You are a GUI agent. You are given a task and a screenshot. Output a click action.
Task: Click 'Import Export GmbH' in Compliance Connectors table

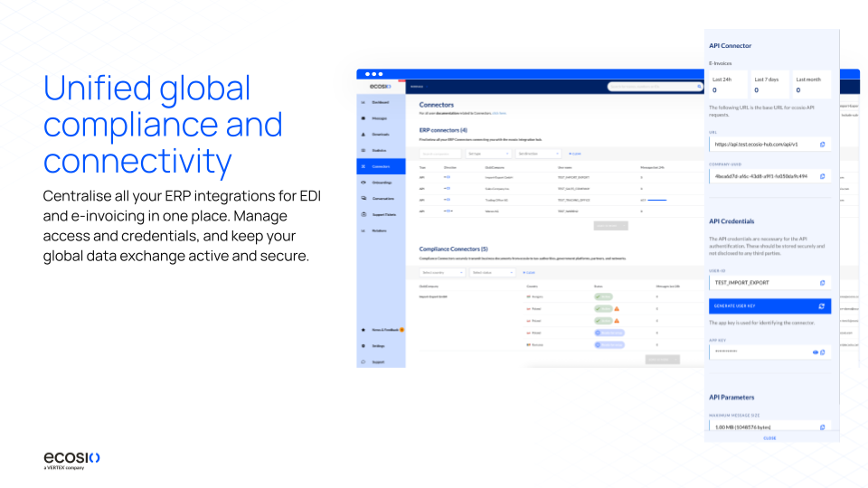pos(433,297)
